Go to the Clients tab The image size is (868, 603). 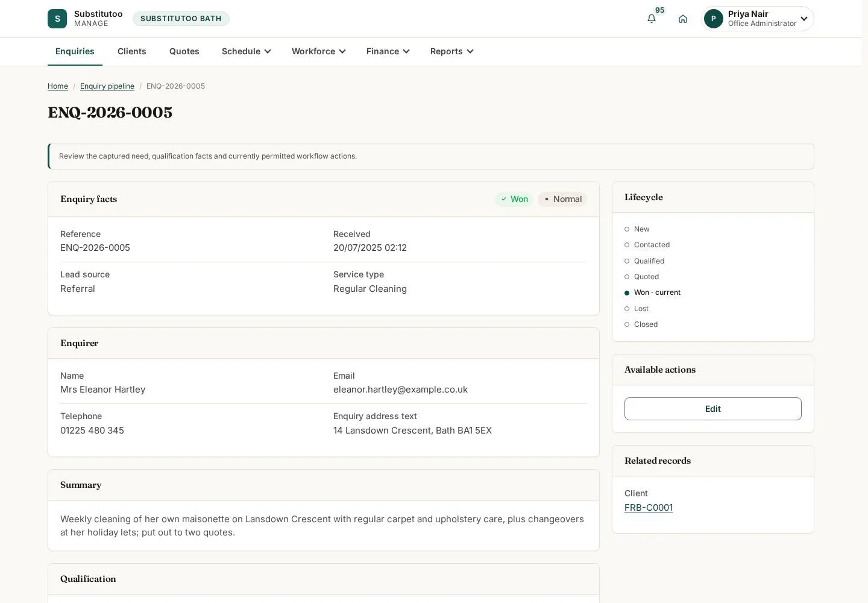click(x=132, y=51)
